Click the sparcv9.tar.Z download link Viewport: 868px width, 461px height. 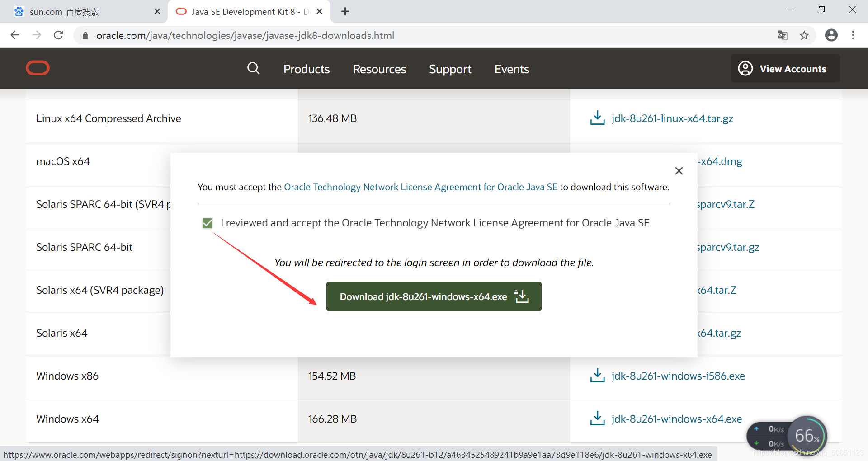726,204
